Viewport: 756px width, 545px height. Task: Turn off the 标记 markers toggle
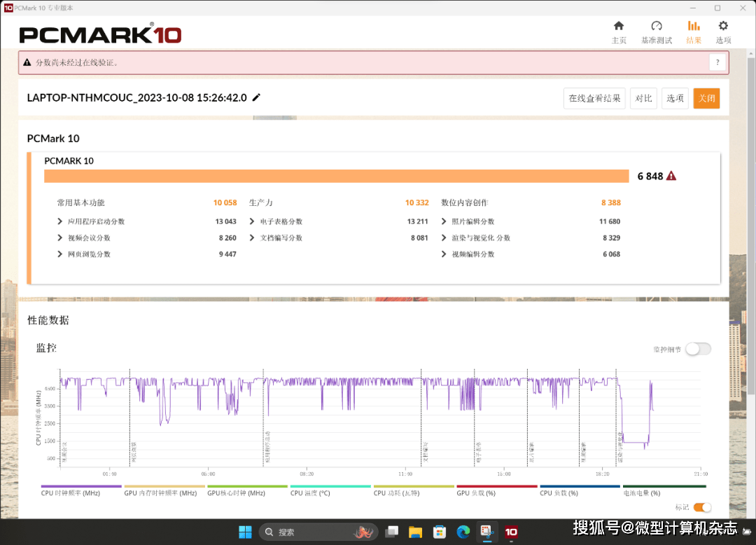pos(702,507)
